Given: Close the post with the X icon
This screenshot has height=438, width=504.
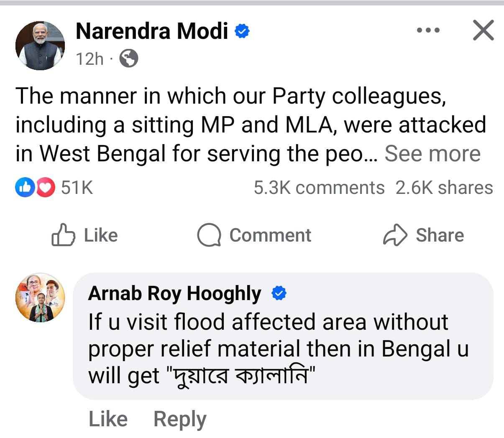Looking at the screenshot, I should pos(483,31).
